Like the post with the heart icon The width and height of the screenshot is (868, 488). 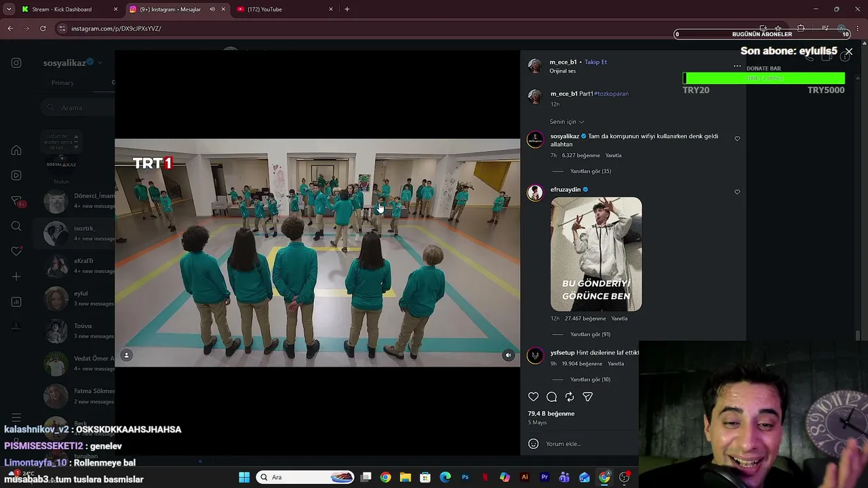534,397
